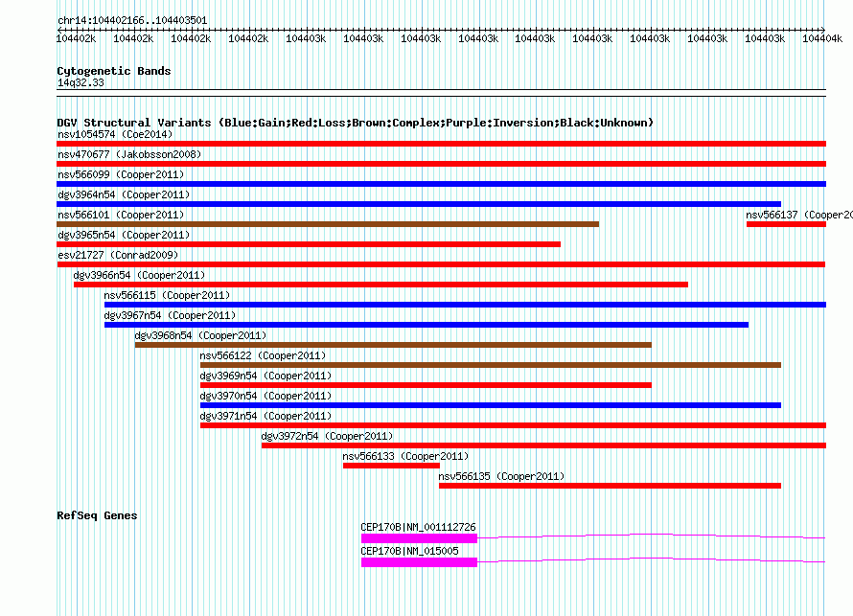
Task: Open the dgv3966n54 (Cooper2011) label
Action: click(x=139, y=275)
